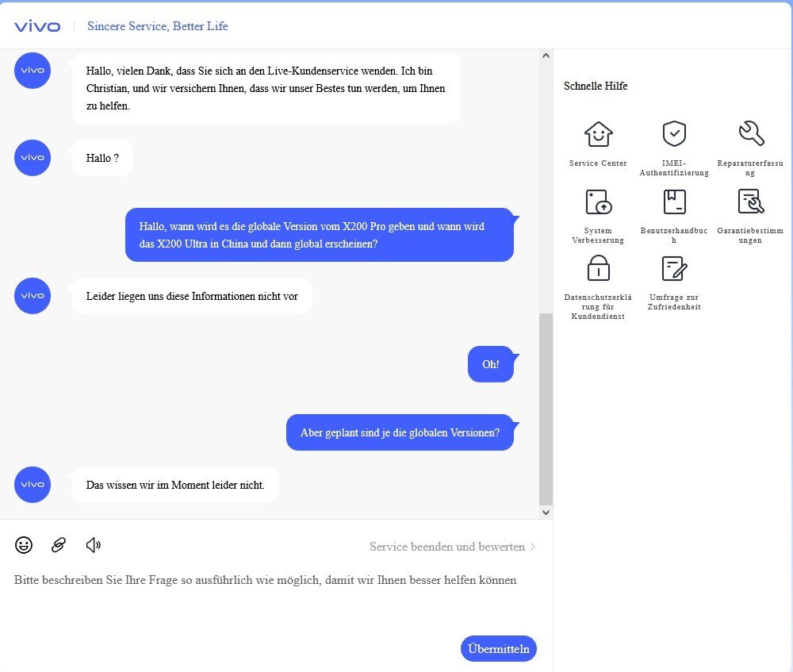
Task: Click vivo avatar beside 'Das wissen wir' message
Action: coord(33,485)
